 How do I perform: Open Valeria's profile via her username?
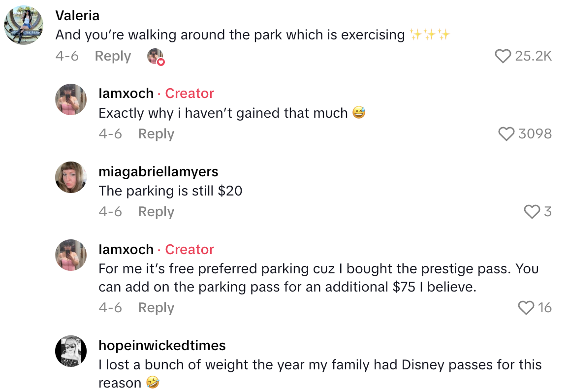point(77,15)
